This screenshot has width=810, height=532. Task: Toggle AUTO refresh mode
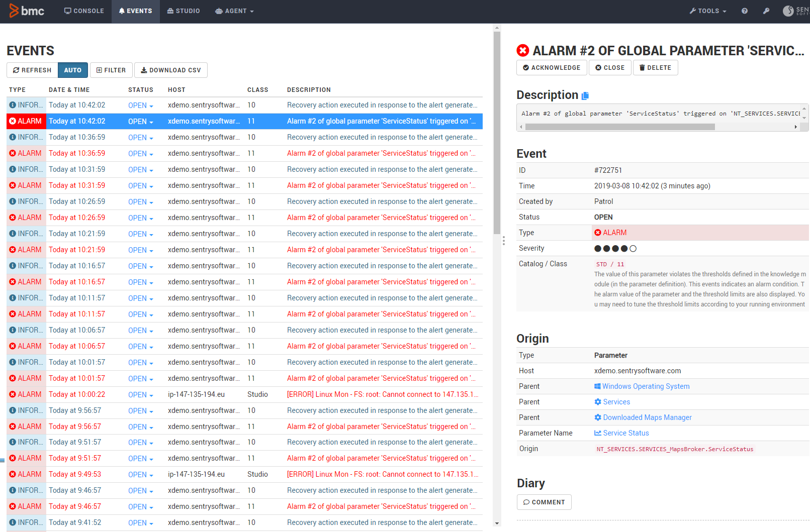[72, 70]
